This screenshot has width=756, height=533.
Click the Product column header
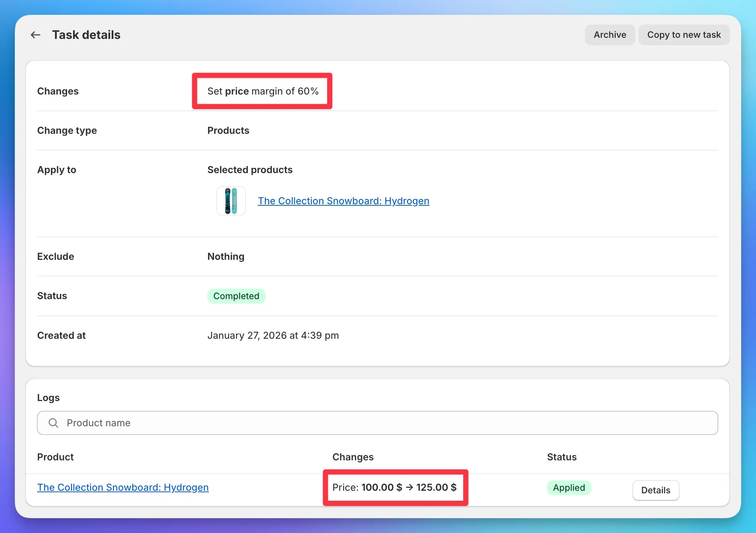click(55, 457)
